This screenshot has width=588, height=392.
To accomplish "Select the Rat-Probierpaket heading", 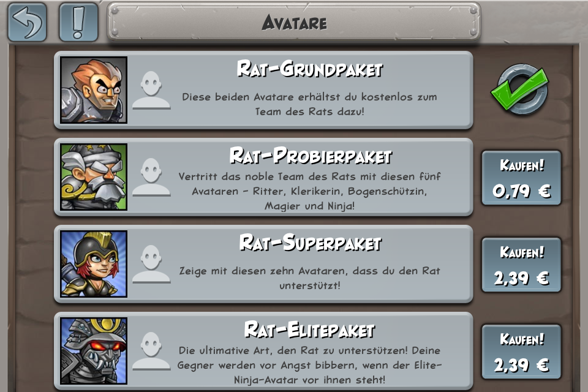I will (310, 156).
